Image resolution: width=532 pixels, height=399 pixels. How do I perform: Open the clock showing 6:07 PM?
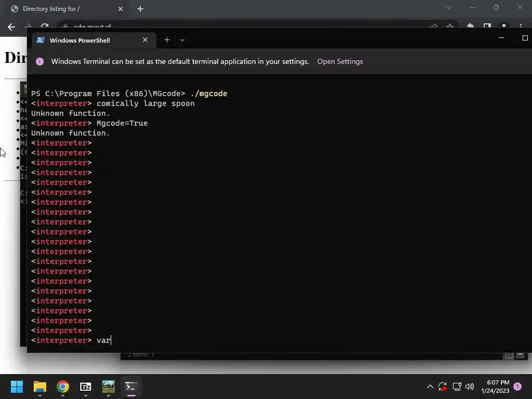click(x=495, y=387)
